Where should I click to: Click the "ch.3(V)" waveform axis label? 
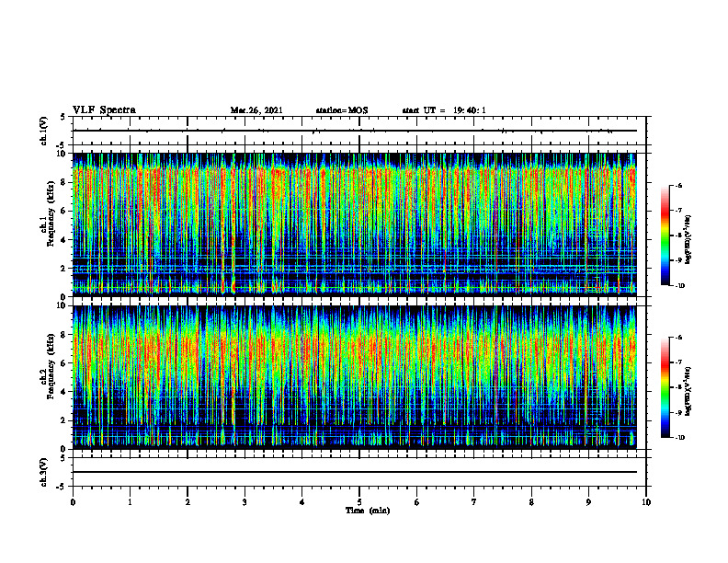(x=44, y=472)
